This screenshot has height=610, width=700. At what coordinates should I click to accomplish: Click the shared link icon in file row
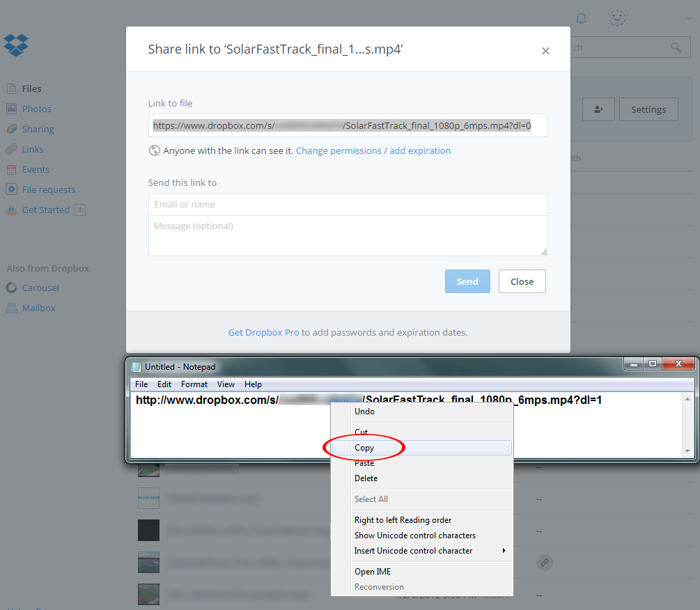pos(545,563)
